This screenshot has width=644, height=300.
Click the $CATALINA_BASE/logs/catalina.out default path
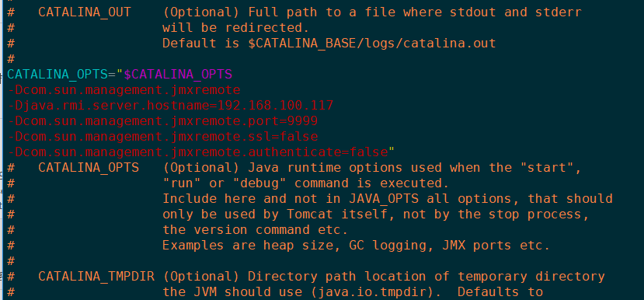coord(372,44)
